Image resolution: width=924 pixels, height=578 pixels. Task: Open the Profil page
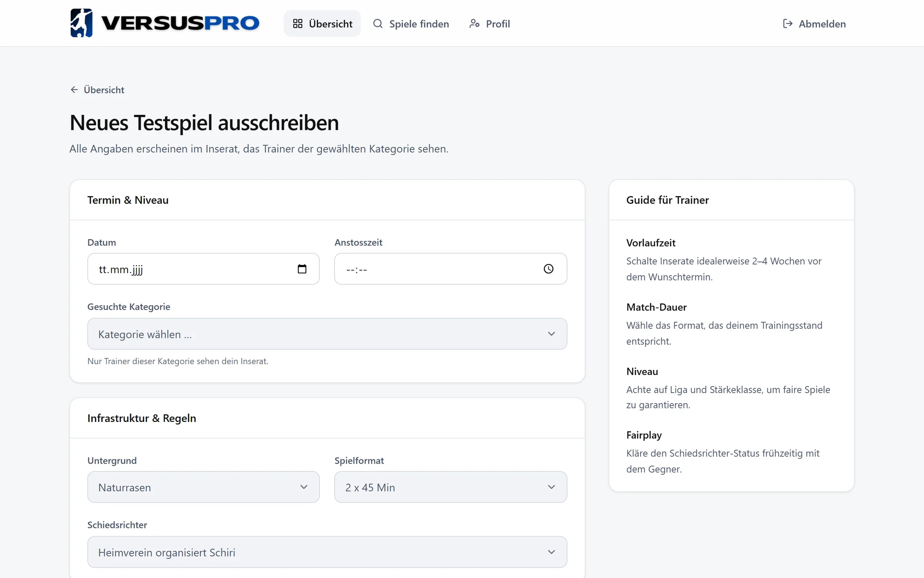[490, 24]
